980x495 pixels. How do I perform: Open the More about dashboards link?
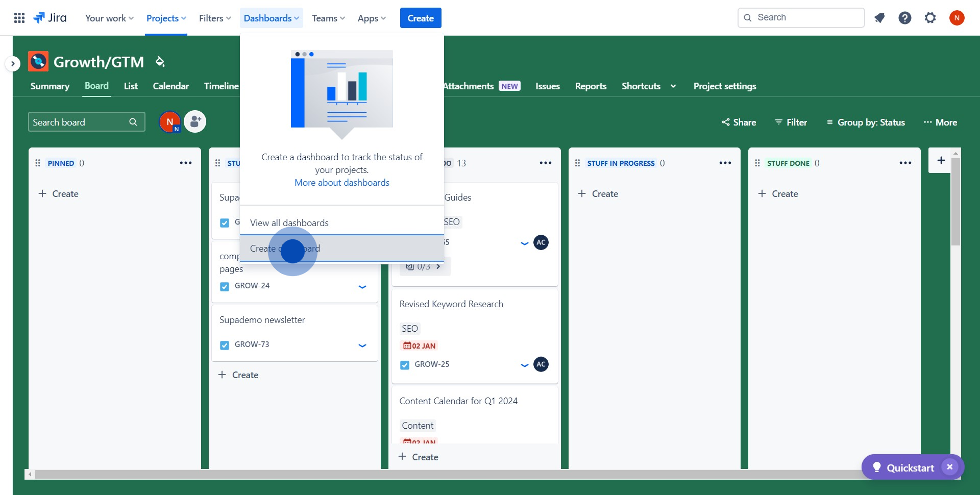[341, 183]
